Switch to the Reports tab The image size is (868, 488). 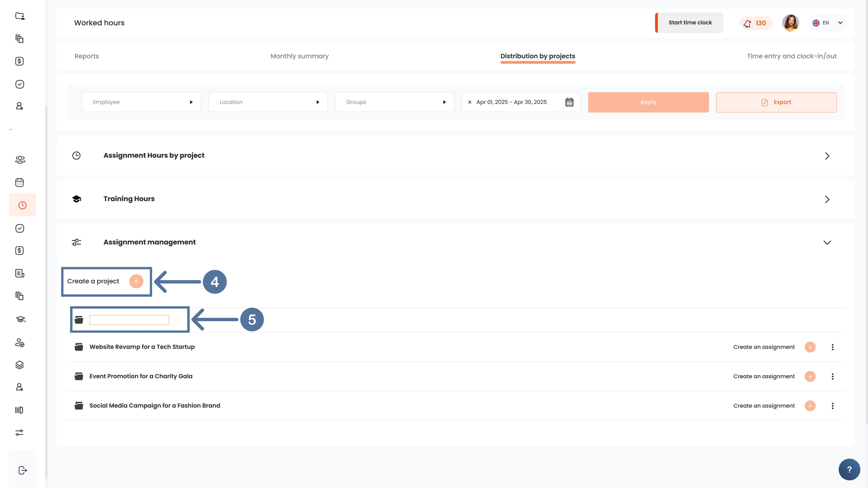point(87,56)
